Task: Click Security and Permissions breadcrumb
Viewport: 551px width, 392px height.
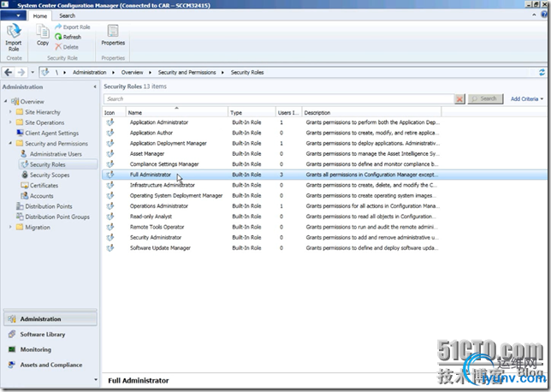Action: pos(187,73)
